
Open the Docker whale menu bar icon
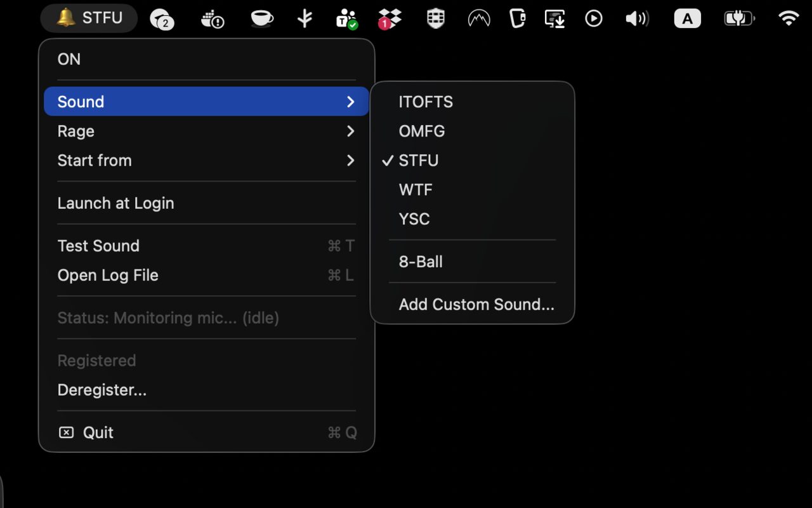pos(213,19)
